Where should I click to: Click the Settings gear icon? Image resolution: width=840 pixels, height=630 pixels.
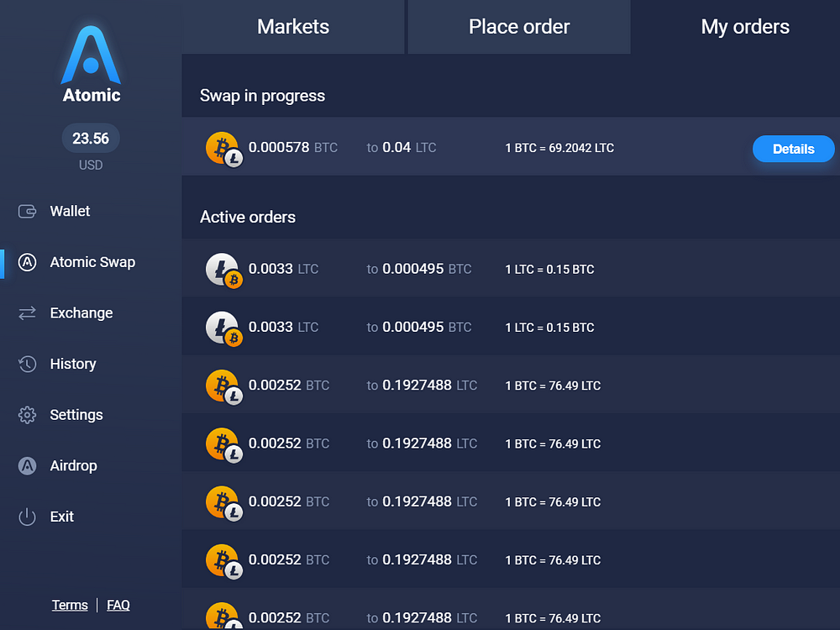pos(27,415)
